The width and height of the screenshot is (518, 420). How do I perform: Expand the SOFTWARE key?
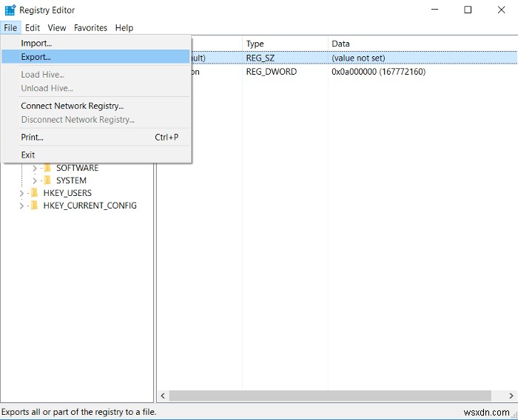(x=34, y=168)
